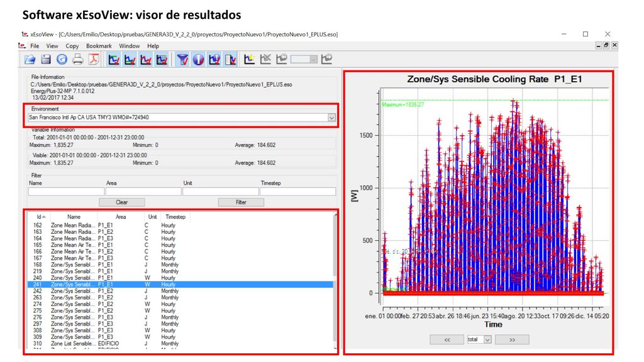Screen dimensions: 644x362
Task: Toggle the grid chart display icon
Action: [x=162, y=60]
